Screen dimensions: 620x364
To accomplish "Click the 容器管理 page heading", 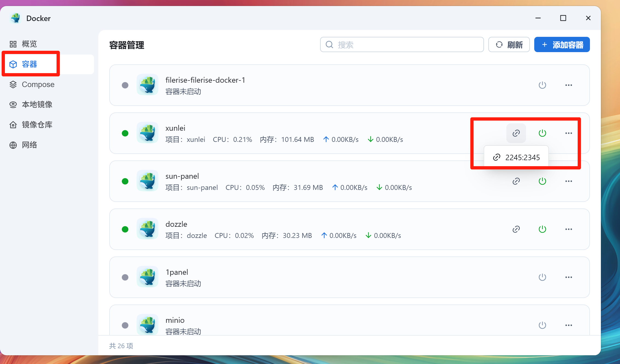I will [127, 45].
